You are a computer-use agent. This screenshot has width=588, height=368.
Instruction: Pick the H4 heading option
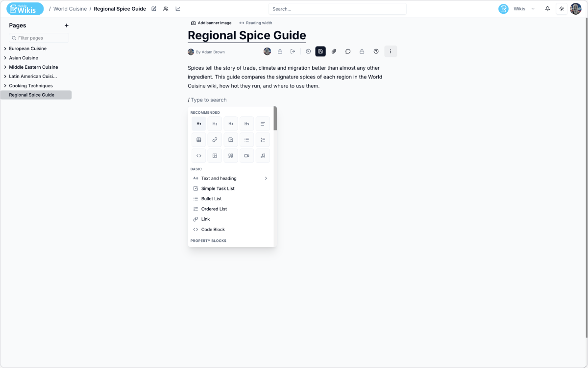click(x=247, y=124)
